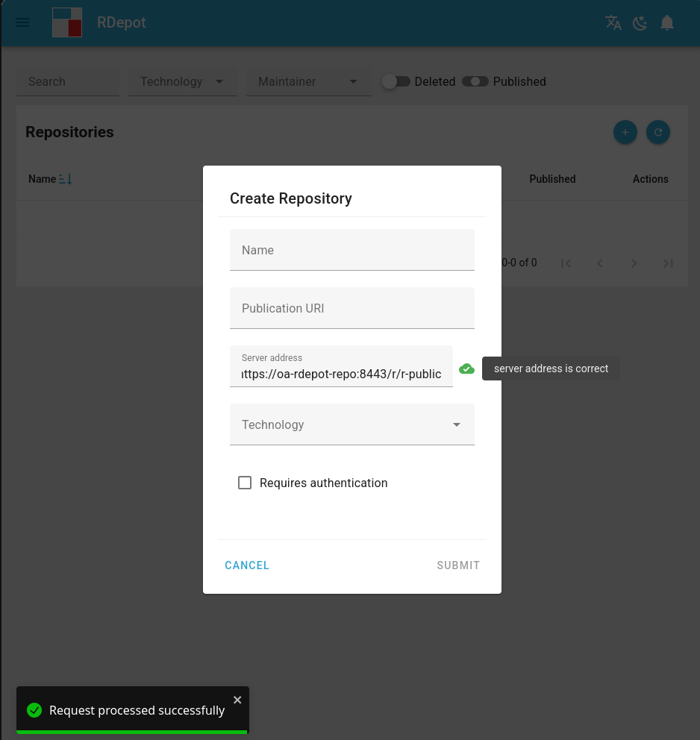Click the Submit button
This screenshot has width=700, height=740.
[x=458, y=565]
